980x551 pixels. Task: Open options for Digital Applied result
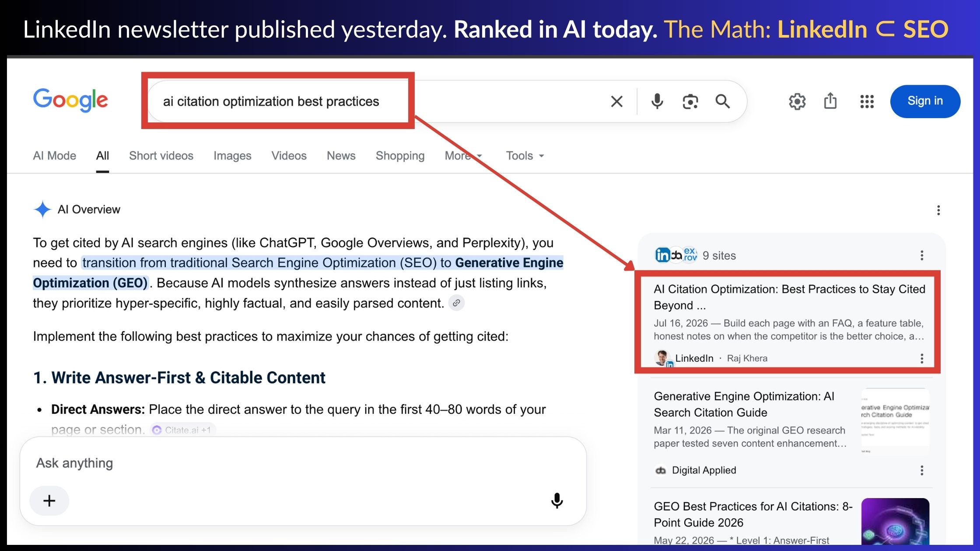click(922, 471)
